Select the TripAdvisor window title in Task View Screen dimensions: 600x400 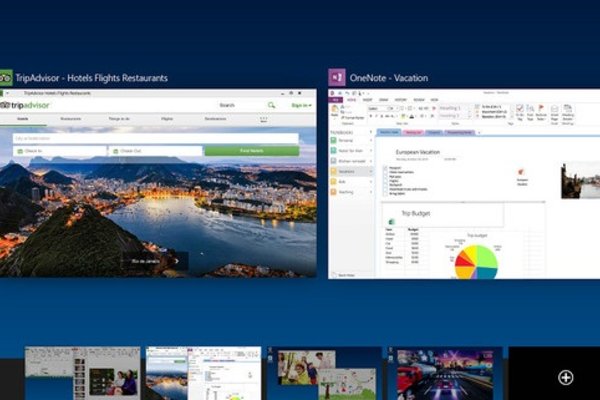(x=91, y=78)
